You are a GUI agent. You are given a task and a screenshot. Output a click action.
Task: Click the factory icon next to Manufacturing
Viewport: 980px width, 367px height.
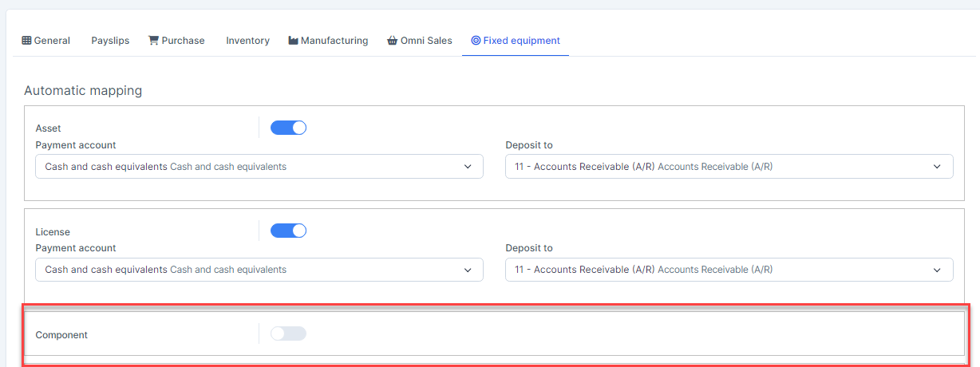(293, 41)
